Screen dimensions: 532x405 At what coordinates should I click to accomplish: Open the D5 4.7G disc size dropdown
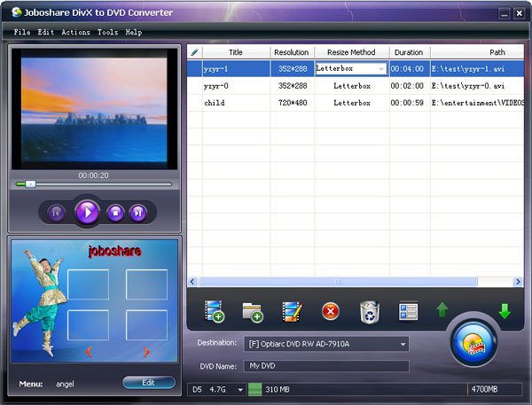click(x=240, y=390)
